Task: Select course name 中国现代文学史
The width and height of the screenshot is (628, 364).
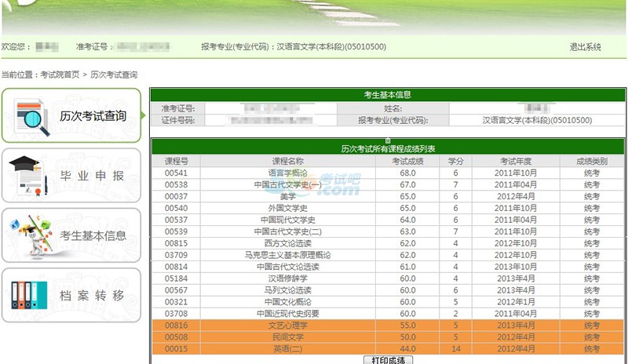Action: coord(288,220)
